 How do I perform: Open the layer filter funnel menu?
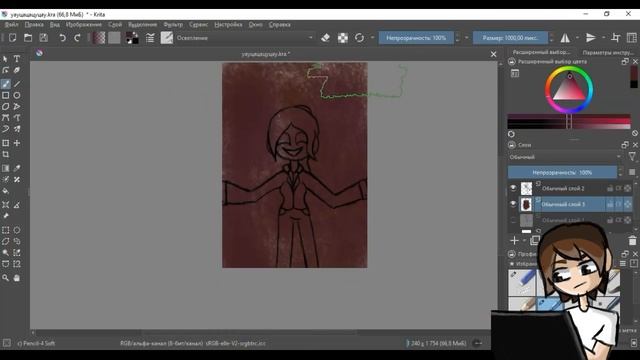[x=632, y=157]
